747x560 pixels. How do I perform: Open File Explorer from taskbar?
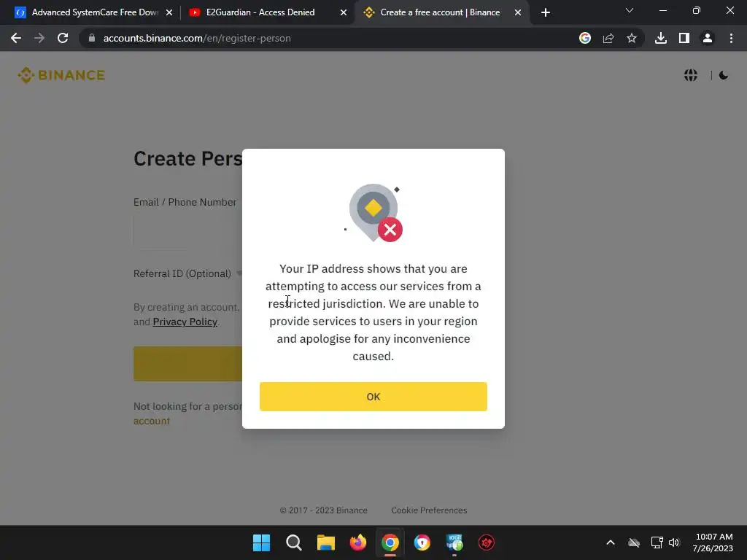pos(326,542)
